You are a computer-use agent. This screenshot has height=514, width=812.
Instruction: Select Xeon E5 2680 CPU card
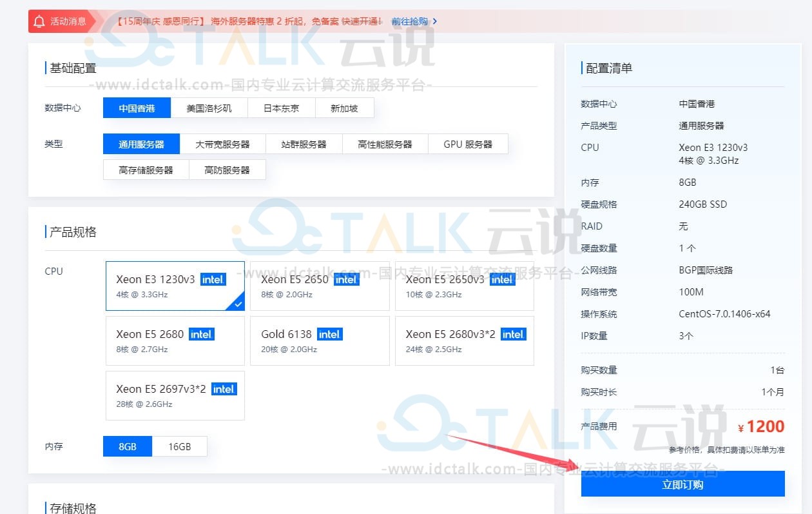pyautogui.click(x=175, y=341)
